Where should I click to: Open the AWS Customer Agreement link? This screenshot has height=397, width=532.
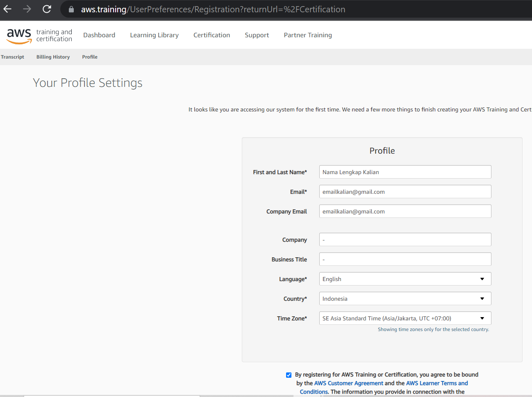[x=349, y=383]
